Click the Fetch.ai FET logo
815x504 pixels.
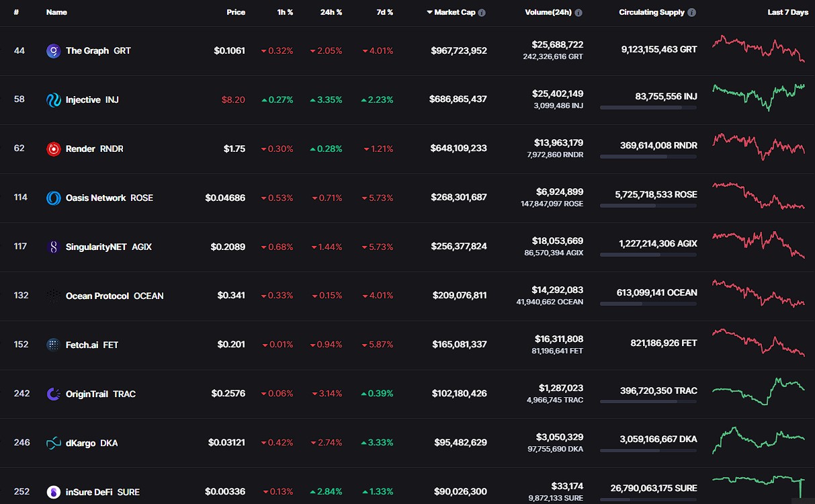click(54, 345)
